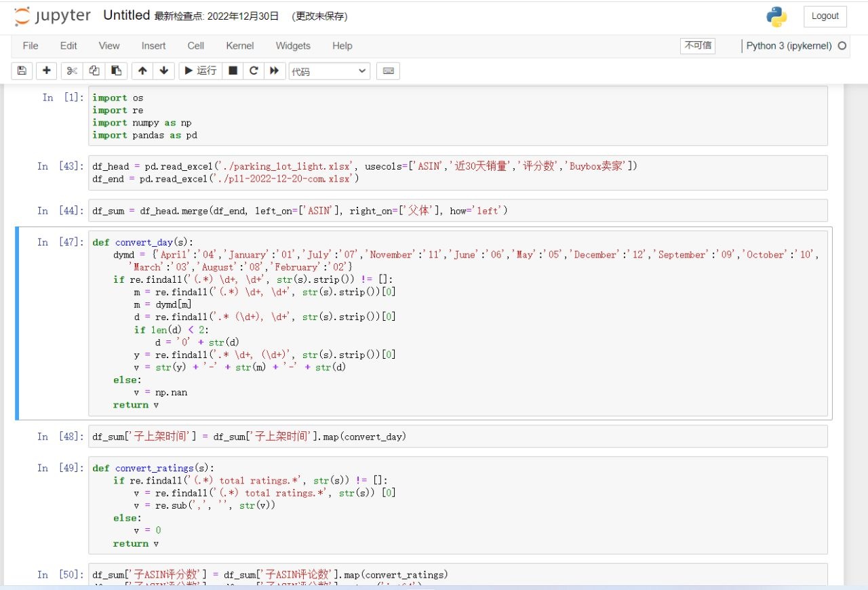Open the View menu
Viewport: 868px width, 590px height.
tap(109, 46)
